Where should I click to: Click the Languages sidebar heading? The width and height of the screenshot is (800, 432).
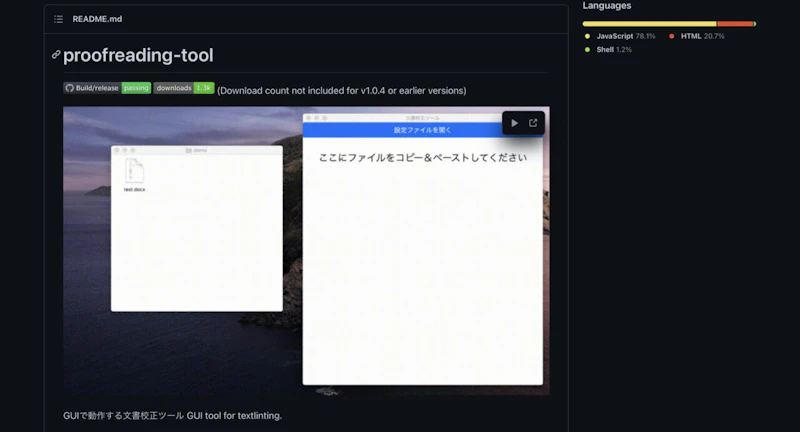(x=607, y=6)
